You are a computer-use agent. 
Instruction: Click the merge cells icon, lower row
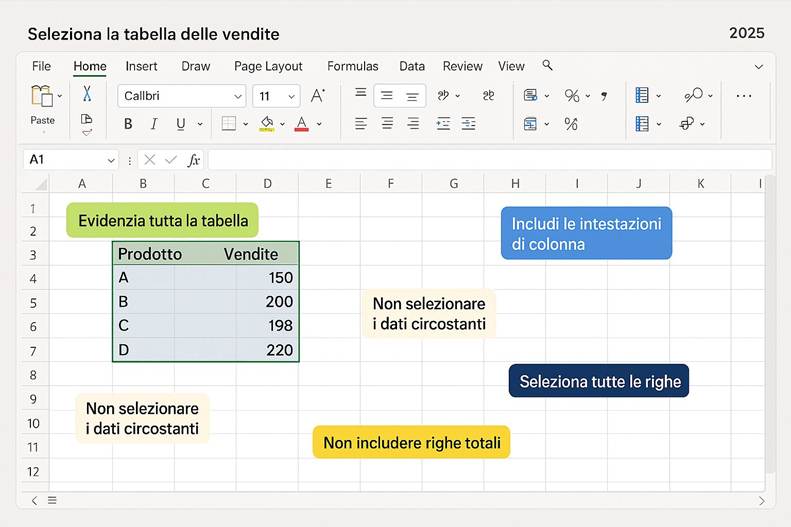click(x=530, y=124)
